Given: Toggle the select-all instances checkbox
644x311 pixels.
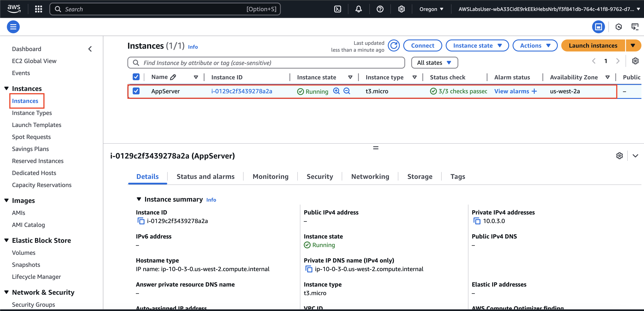Looking at the screenshot, I should [x=136, y=77].
